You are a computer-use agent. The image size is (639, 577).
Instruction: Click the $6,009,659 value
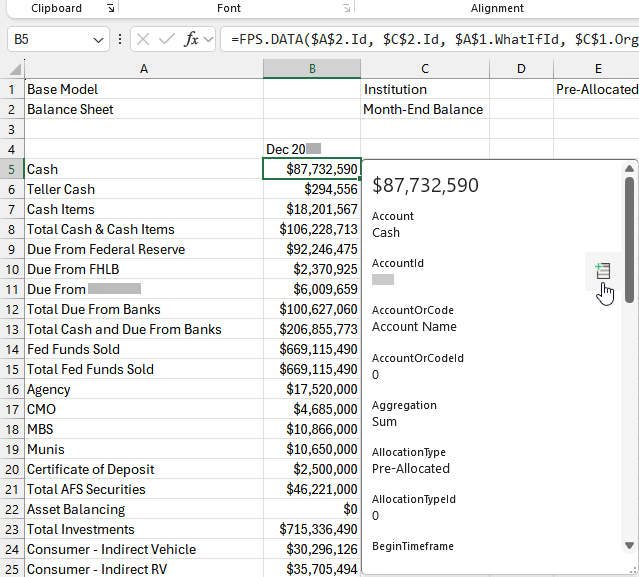click(325, 289)
